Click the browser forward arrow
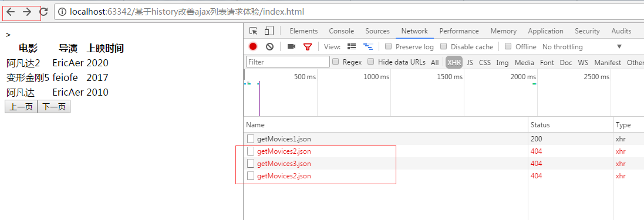This screenshot has width=644, height=220. 27,12
